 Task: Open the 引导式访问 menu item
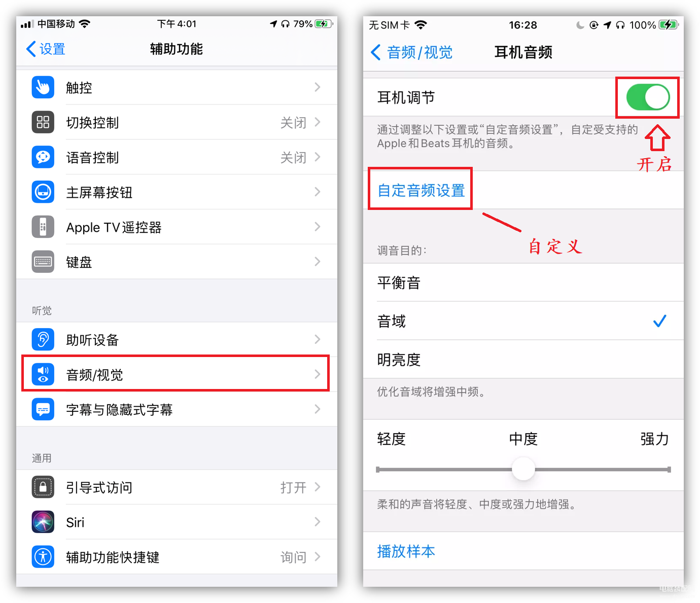(177, 487)
